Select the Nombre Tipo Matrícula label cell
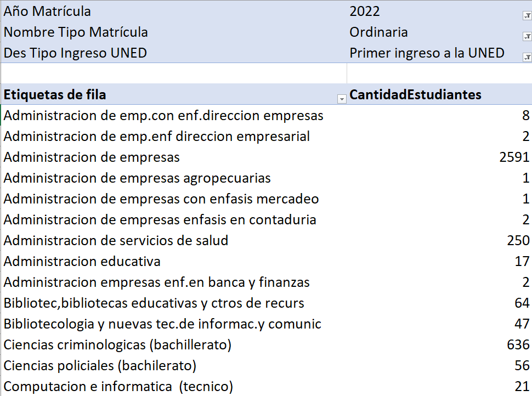 (x=76, y=32)
